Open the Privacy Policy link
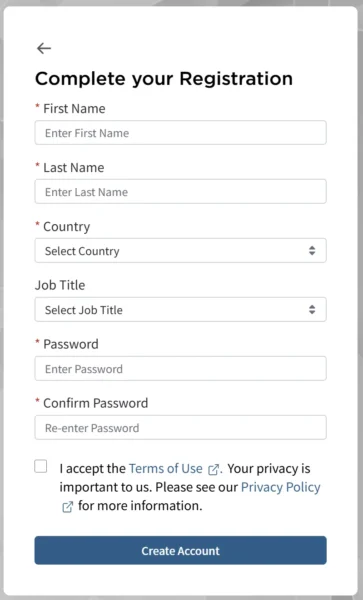The image size is (363, 600). (280, 487)
